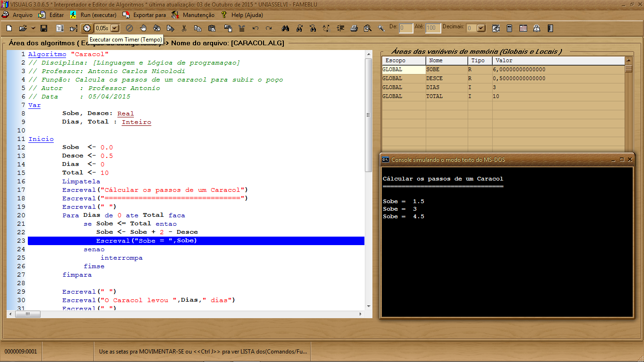The image size is (644, 362).
Task: Click the interrompa statement on line 25
Action: click(x=121, y=258)
